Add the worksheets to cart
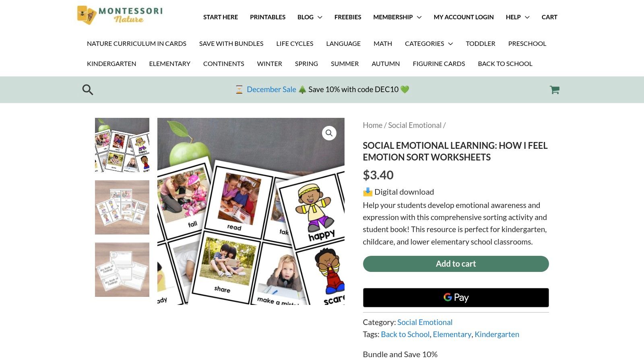Viewport: 644px width, 362px height. tap(456, 264)
